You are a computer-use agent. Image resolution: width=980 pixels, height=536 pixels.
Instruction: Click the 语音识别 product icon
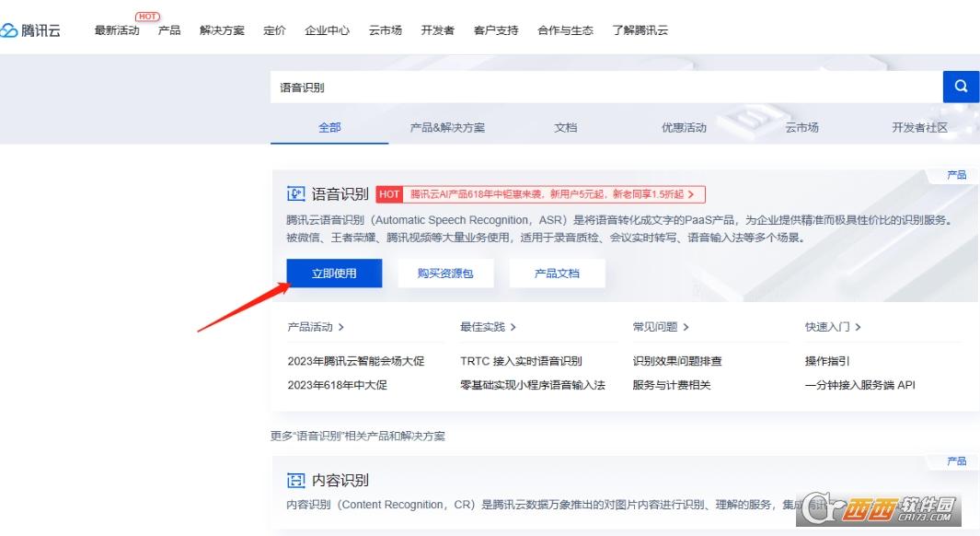click(295, 194)
